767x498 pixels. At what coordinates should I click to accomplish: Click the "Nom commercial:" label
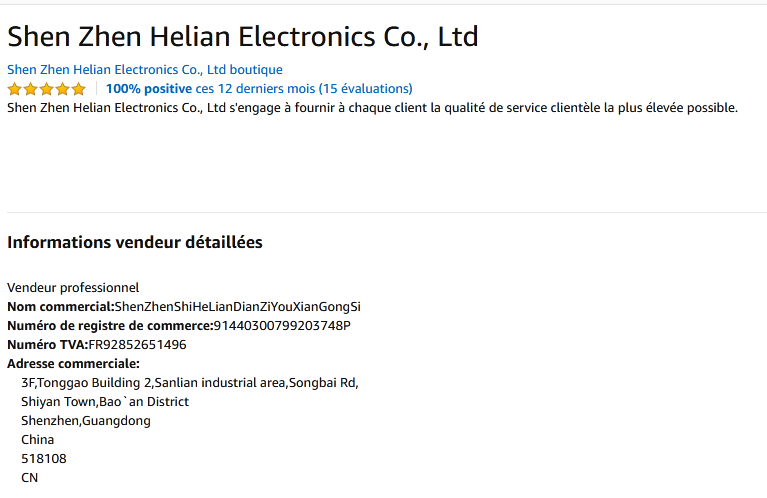coord(61,307)
